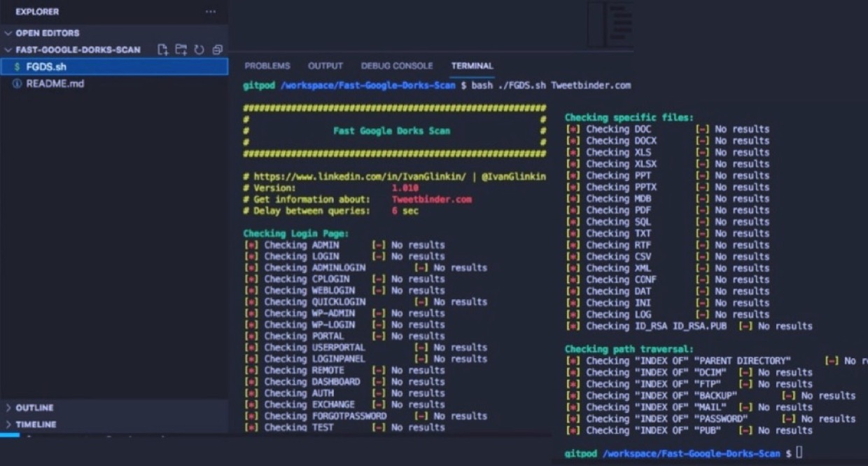Click the 'Checking WP-ADMIN' result line

tap(344, 313)
